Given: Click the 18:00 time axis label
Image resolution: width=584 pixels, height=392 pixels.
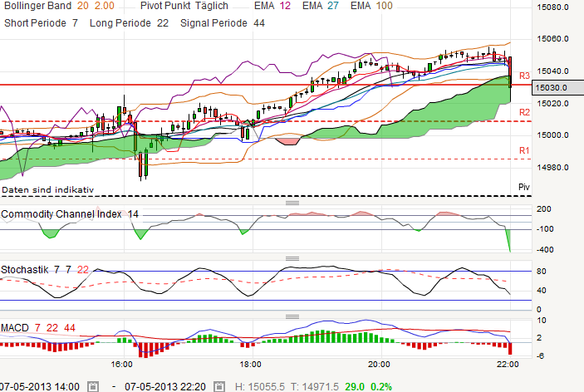Looking at the screenshot, I should point(251,364).
